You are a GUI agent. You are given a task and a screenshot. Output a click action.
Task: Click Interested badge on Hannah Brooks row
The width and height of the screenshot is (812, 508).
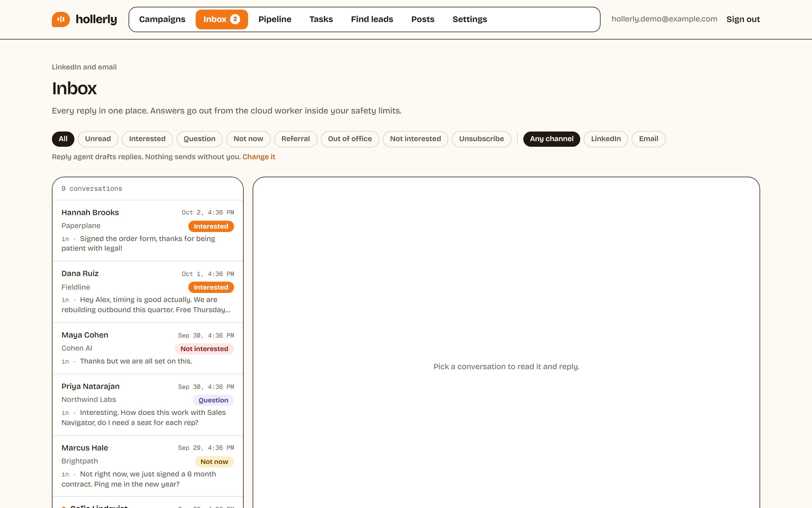click(x=211, y=226)
